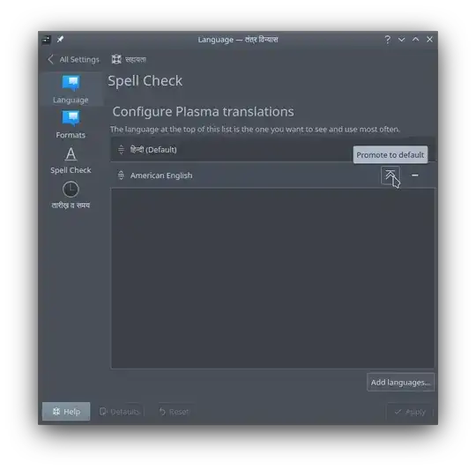This screenshot has width=476, height=470.
Task: Open the Add languages dialog
Action: [400, 382]
